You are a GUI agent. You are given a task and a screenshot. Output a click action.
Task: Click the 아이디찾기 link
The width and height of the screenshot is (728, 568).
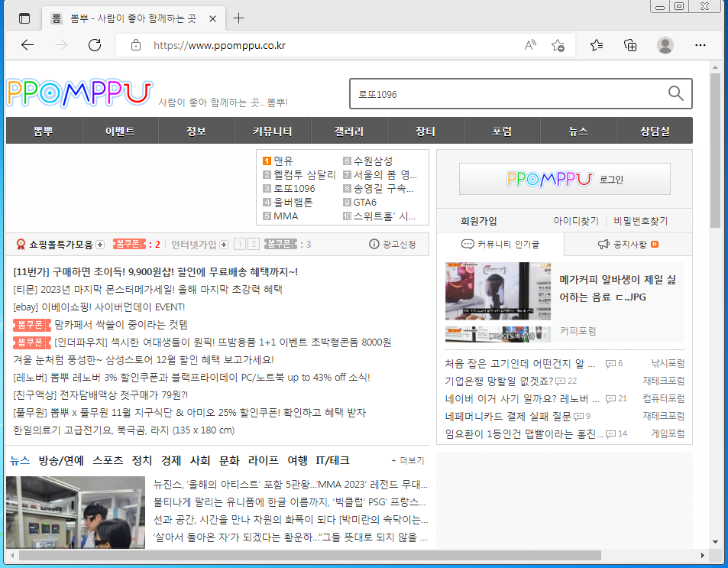point(576,221)
